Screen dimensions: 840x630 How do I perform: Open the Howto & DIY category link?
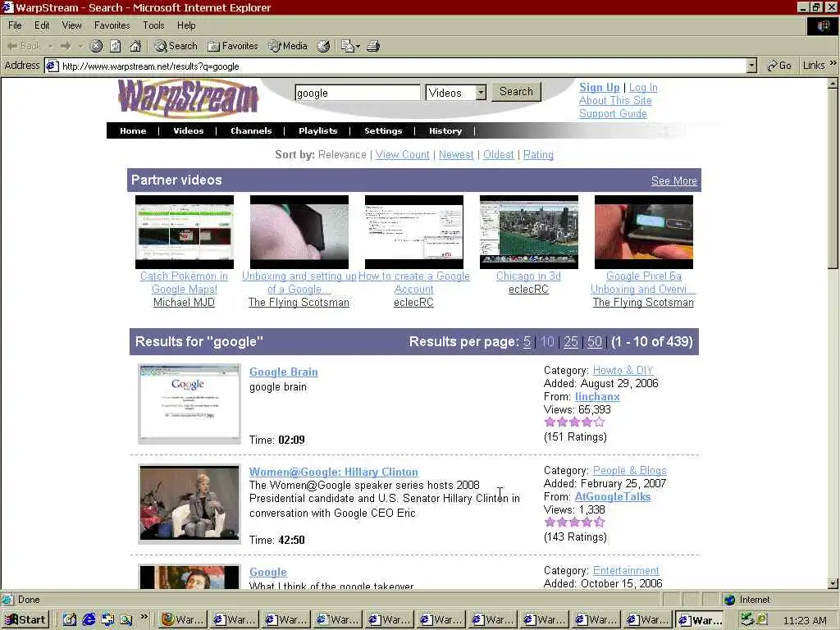point(623,371)
